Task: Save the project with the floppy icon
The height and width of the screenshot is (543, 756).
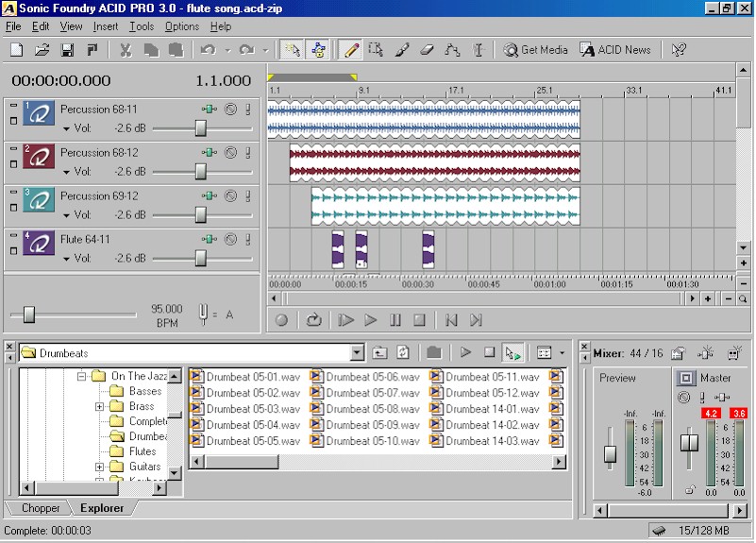Action: 67,50
